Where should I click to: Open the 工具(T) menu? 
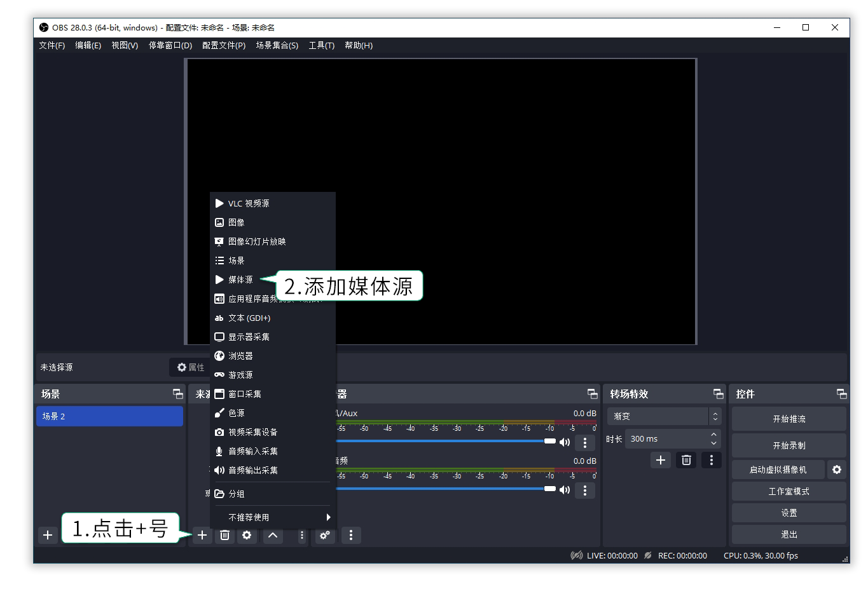coord(322,46)
